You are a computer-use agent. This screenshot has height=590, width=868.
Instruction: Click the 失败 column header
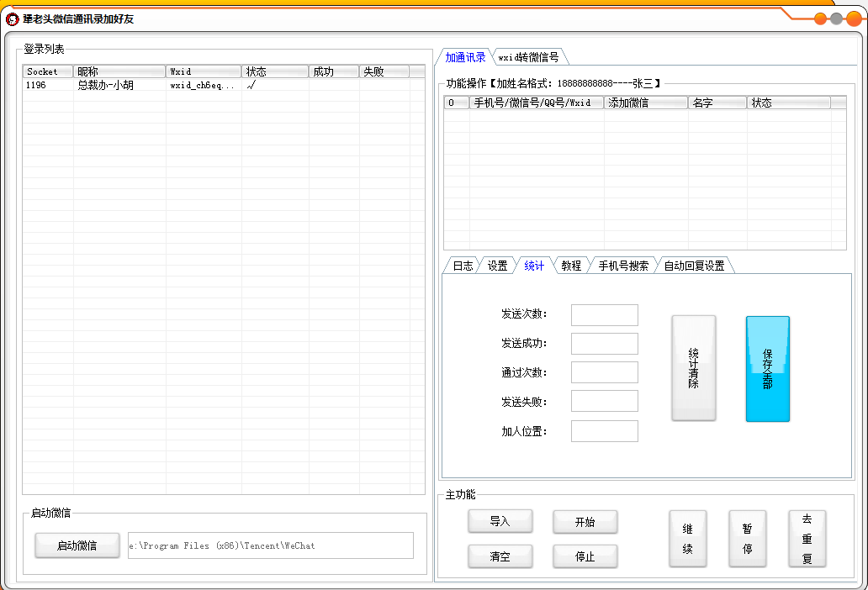384,71
